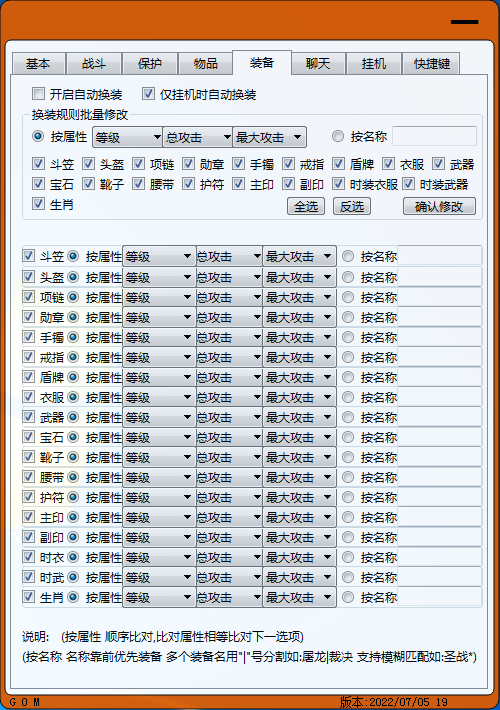Enable the 开启自动换装 checkbox
Viewport: 500px width, 710px height.
pos(38,94)
